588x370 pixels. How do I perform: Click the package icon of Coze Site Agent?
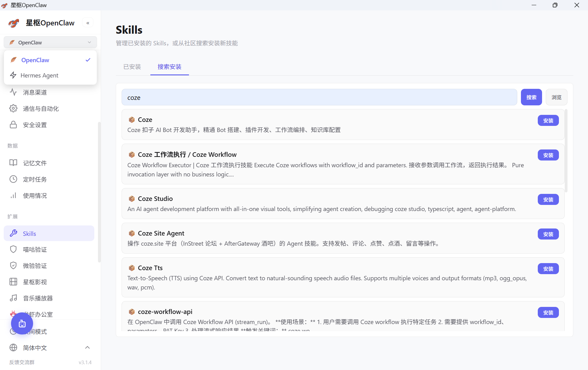click(x=132, y=233)
